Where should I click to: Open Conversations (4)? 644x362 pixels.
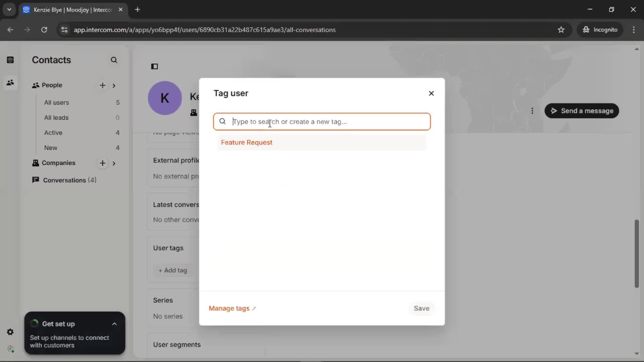(64, 180)
